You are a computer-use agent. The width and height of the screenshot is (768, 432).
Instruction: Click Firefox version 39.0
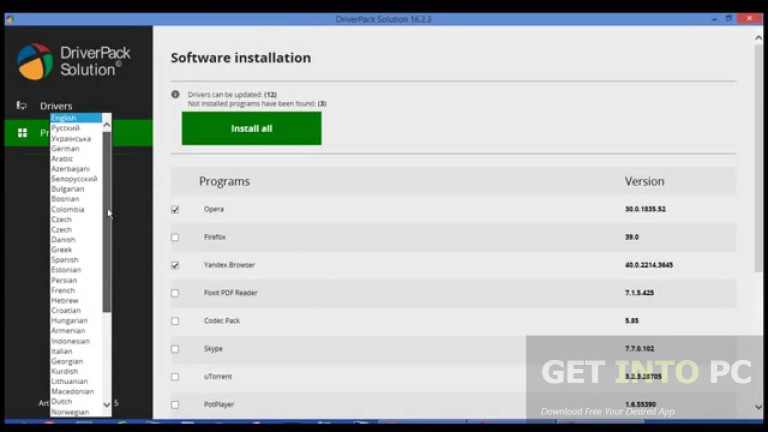pos(632,237)
